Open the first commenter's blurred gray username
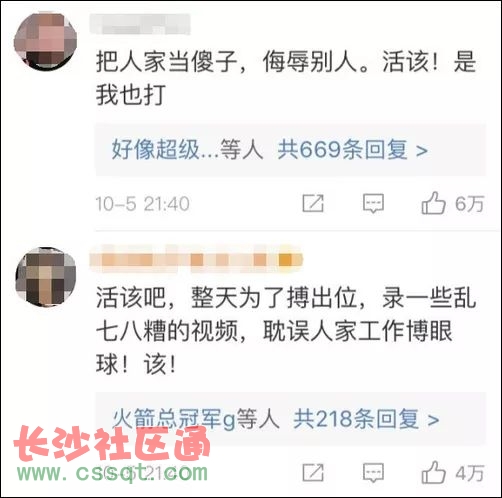This screenshot has width=502, height=498. [140, 24]
